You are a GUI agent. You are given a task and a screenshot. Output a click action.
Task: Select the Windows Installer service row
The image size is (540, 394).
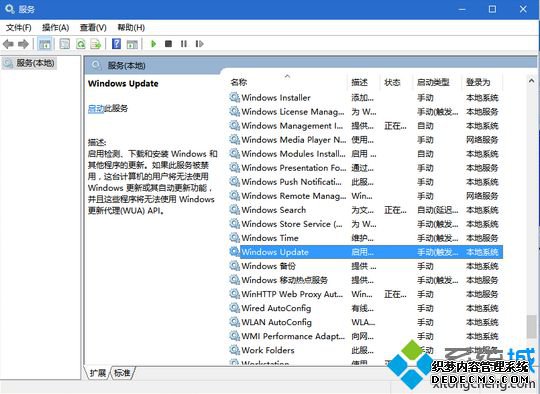pyautogui.click(x=366, y=97)
